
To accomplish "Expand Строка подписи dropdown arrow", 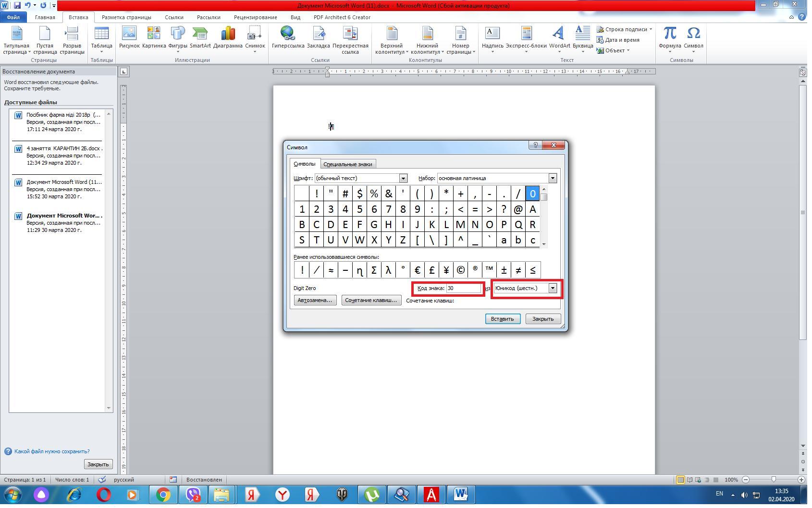I will coord(651,29).
